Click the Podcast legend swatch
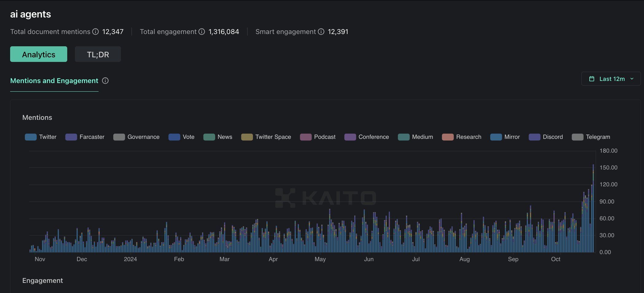 (x=306, y=137)
